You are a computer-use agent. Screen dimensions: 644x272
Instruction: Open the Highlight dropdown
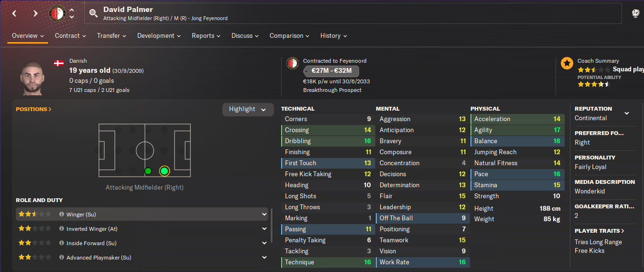248,109
